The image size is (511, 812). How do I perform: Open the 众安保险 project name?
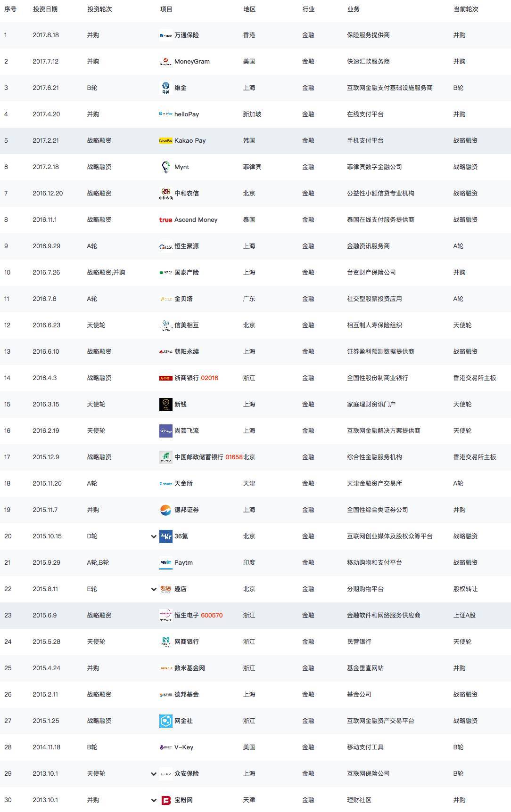tap(187, 774)
